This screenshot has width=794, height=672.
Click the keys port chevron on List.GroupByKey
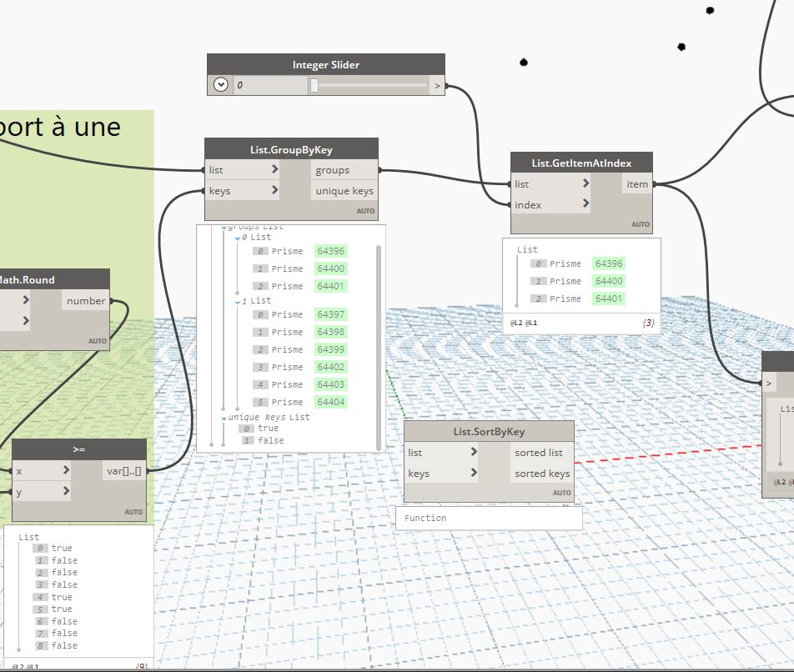[x=275, y=191]
